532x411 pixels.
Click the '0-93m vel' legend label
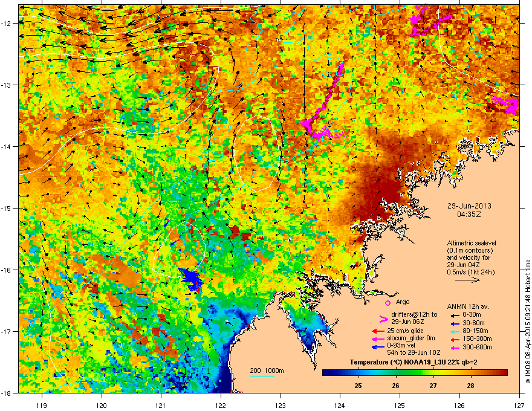(401, 346)
